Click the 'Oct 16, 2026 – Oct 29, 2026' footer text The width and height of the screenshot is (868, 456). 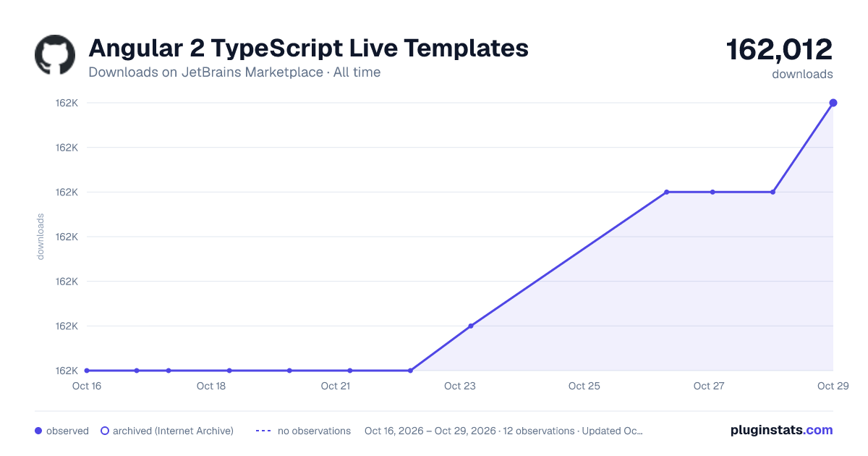pyautogui.click(x=430, y=431)
